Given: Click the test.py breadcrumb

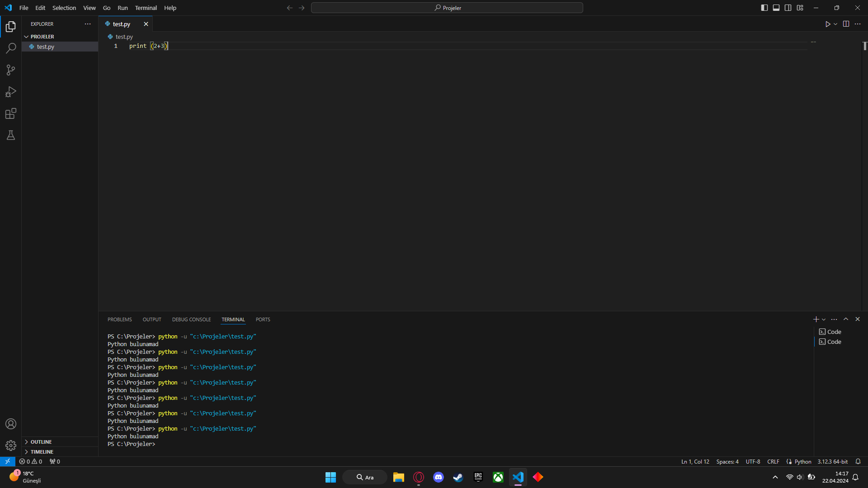Looking at the screenshot, I should [120, 37].
